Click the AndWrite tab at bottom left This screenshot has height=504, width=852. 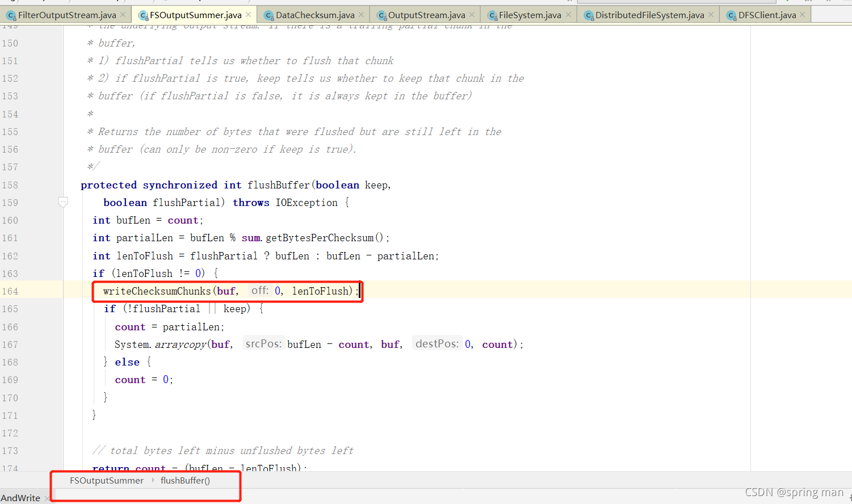pos(20,498)
